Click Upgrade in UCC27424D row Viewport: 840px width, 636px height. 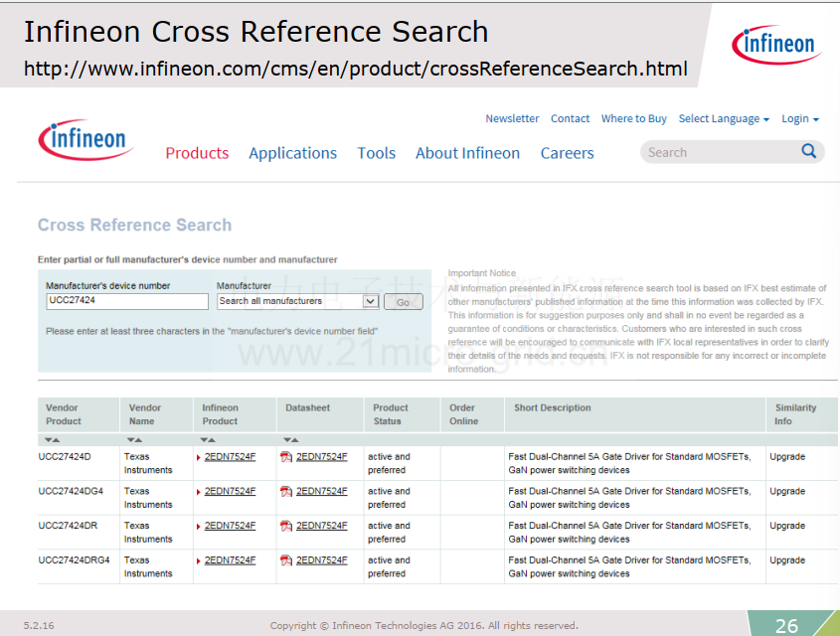(787, 457)
